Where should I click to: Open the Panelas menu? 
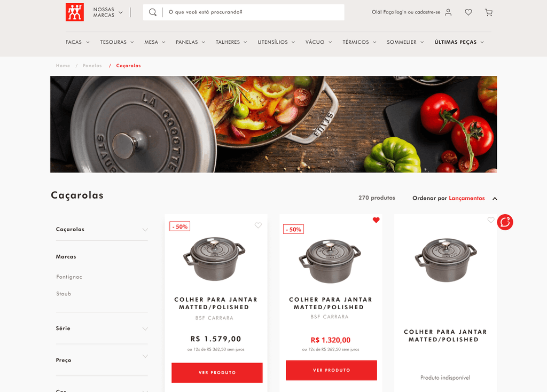(x=190, y=42)
